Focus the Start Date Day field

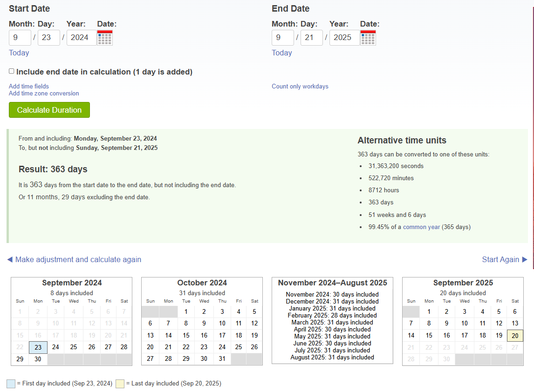(x=49, y=37)
